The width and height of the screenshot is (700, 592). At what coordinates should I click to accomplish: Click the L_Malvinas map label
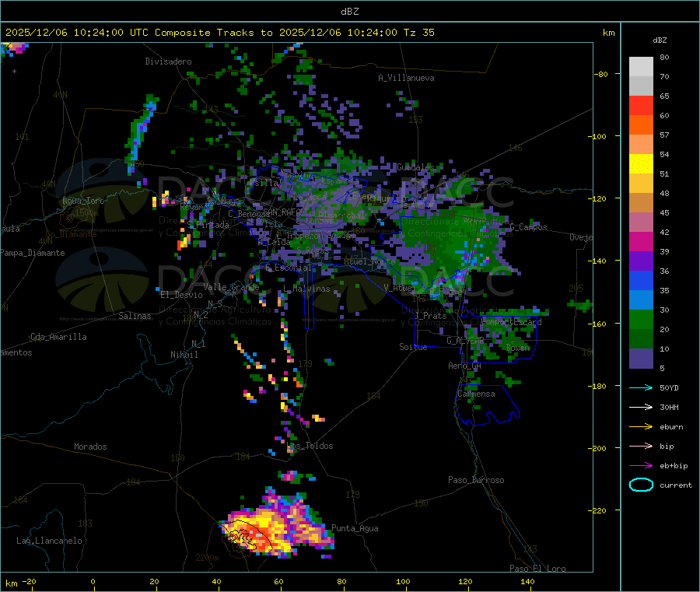click(x=306, y=289)
